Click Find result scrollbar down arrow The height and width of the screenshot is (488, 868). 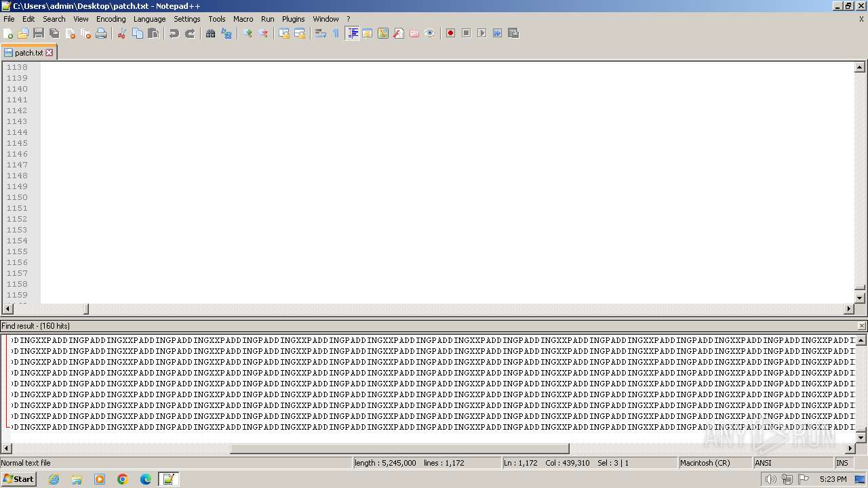pyautogui.click(x=862, y=437)
